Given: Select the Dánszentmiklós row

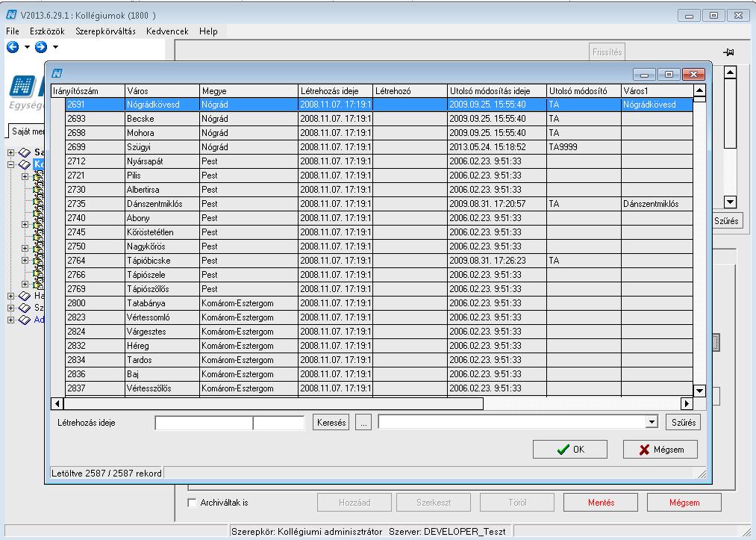Looking at the screenshot, I should [x=379, y=204].
